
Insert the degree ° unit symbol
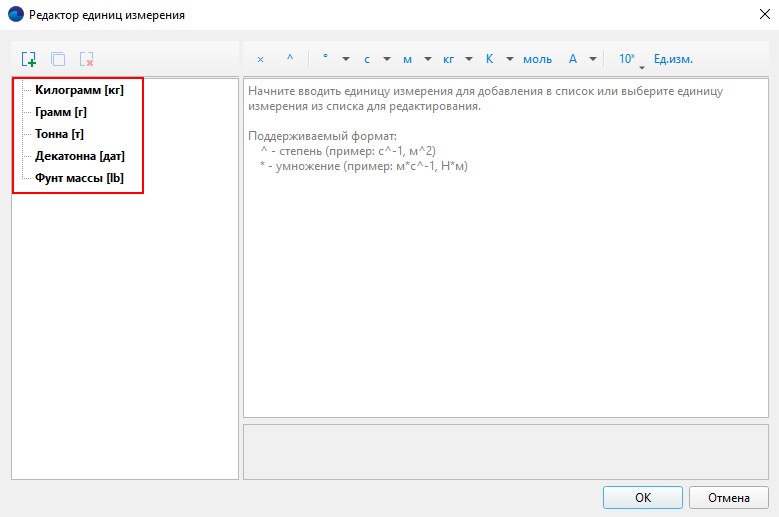click(325, 59)
